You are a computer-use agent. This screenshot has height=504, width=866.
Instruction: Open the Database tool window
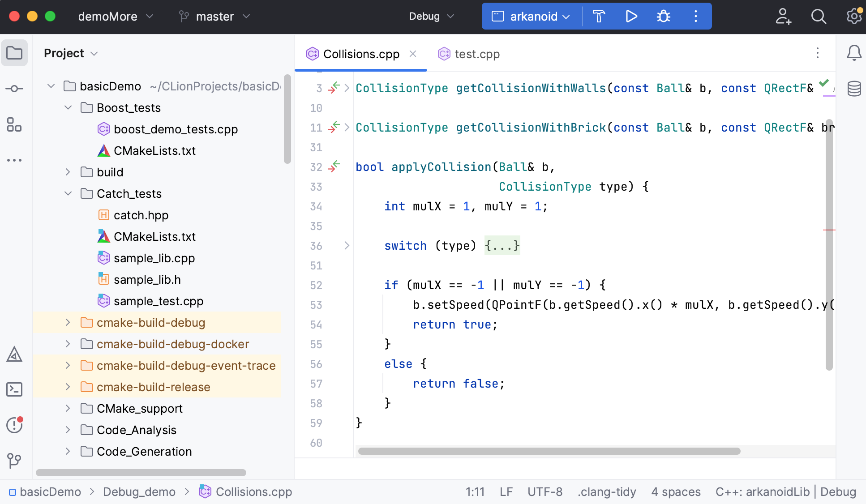coord(854,89)
